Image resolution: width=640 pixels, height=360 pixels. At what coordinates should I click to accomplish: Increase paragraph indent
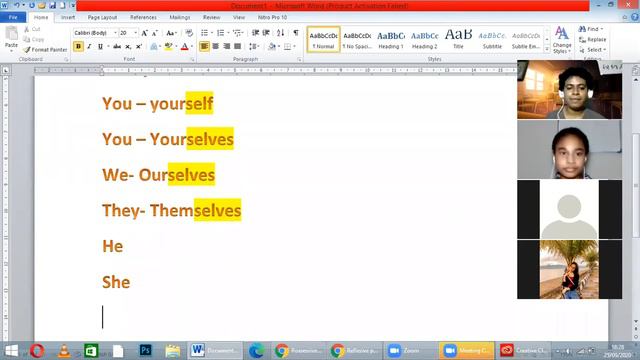[266, 33]
